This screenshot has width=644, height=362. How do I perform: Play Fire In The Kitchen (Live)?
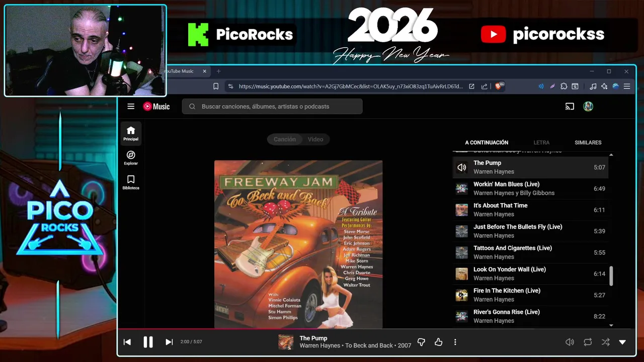click(530, 295)
